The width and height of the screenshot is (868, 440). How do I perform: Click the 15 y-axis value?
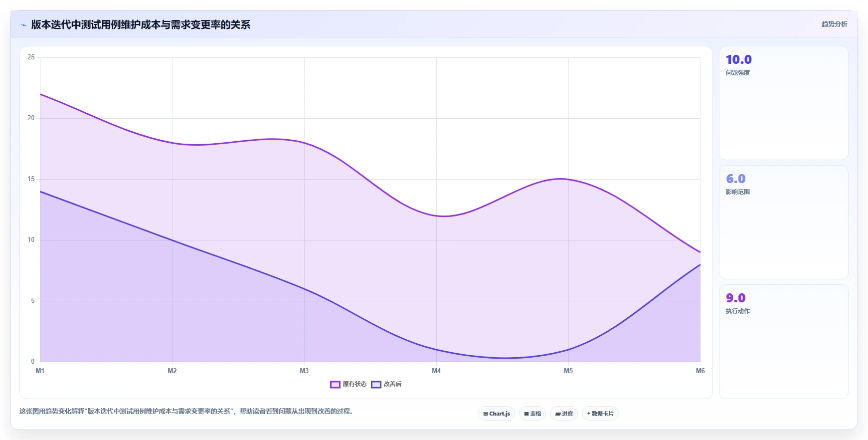point(31,179)
